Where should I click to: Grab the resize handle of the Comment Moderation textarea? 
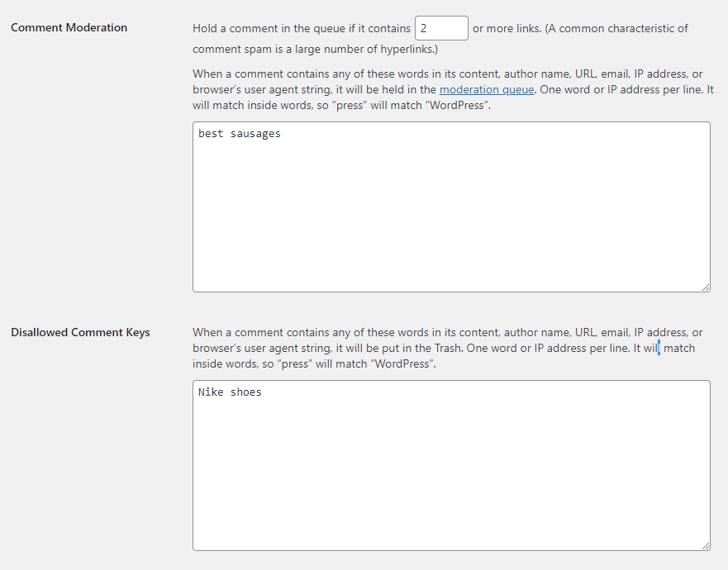pos(705,287)
